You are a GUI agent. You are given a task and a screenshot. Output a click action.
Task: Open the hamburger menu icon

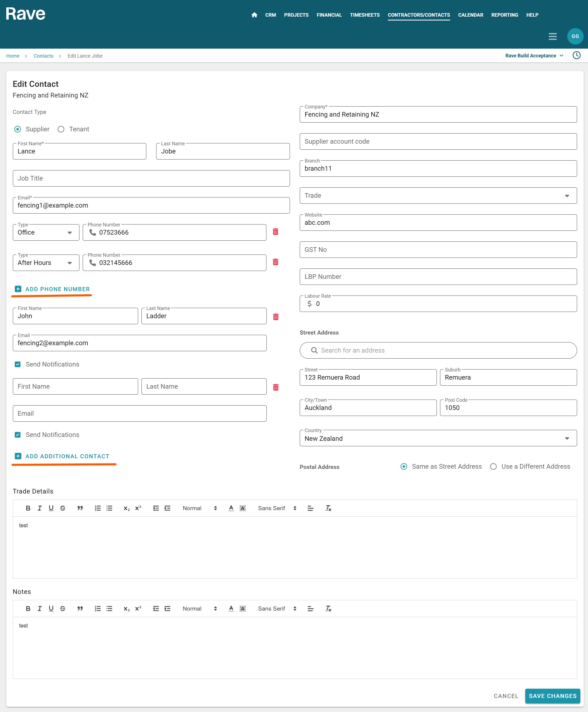(x=552, y=36)
